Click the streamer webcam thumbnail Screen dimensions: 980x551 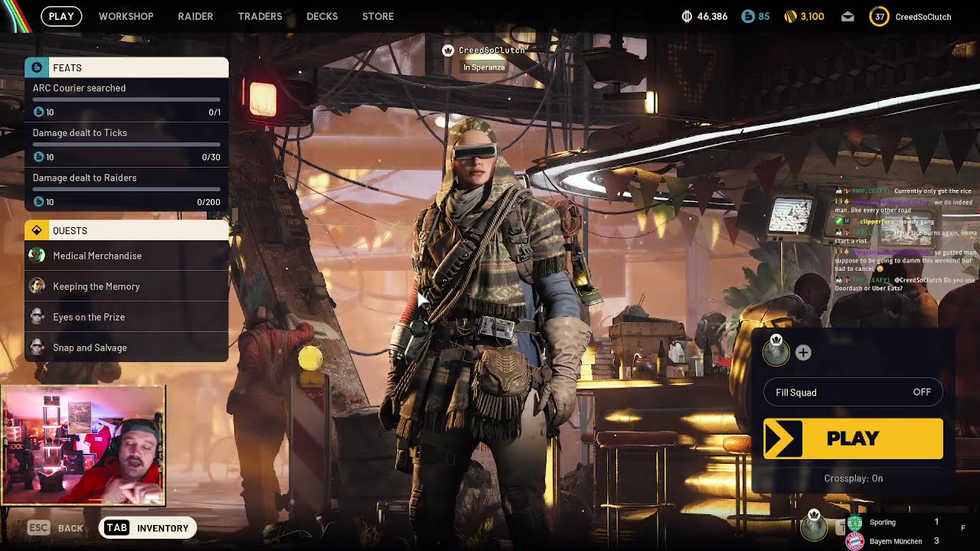pyautogui.click(x=83, y=445)
